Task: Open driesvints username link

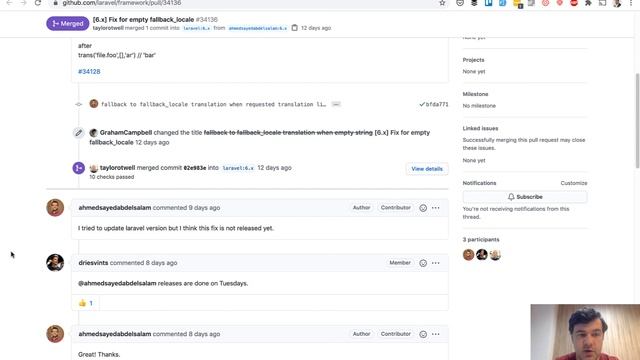Action: [93, 263]
